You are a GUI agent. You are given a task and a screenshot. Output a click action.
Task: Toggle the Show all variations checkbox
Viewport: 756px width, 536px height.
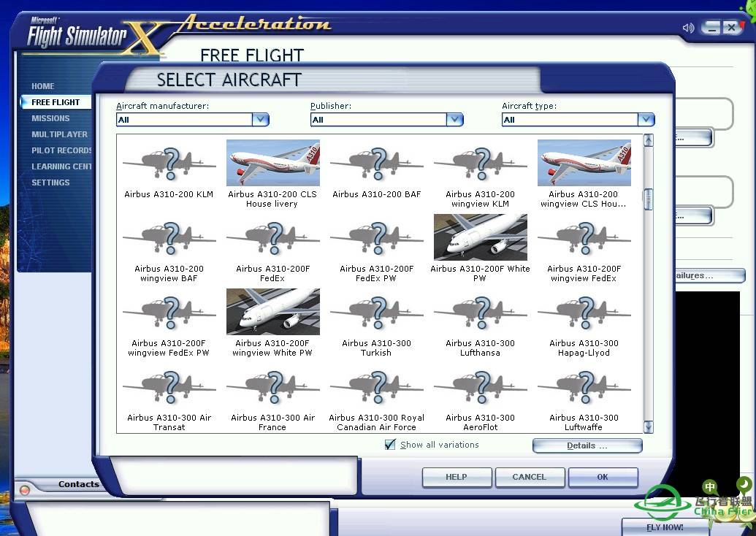pyautogui.click(x=390, y=445)
